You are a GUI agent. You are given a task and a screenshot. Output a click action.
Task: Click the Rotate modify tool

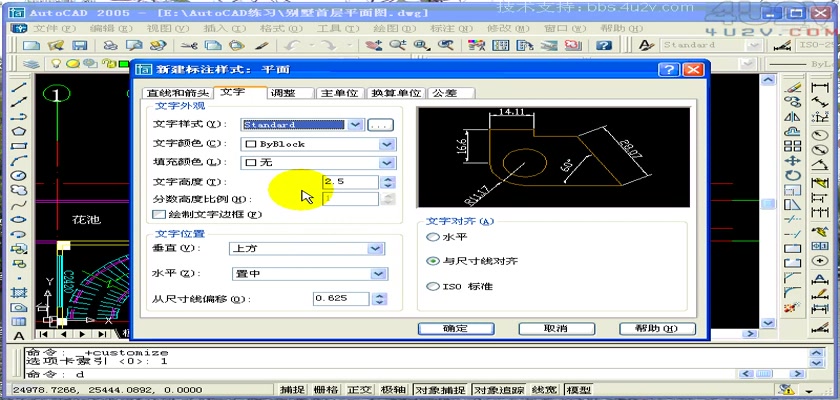792,175
